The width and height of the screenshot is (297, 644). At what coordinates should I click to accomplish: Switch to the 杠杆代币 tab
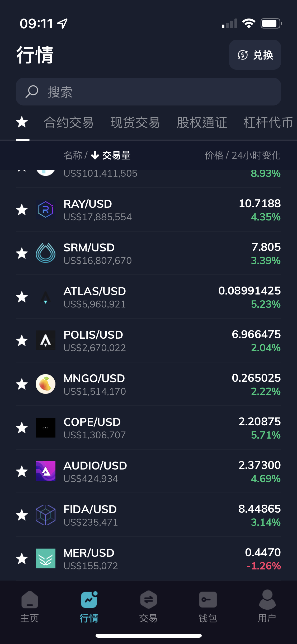point(268,122)
